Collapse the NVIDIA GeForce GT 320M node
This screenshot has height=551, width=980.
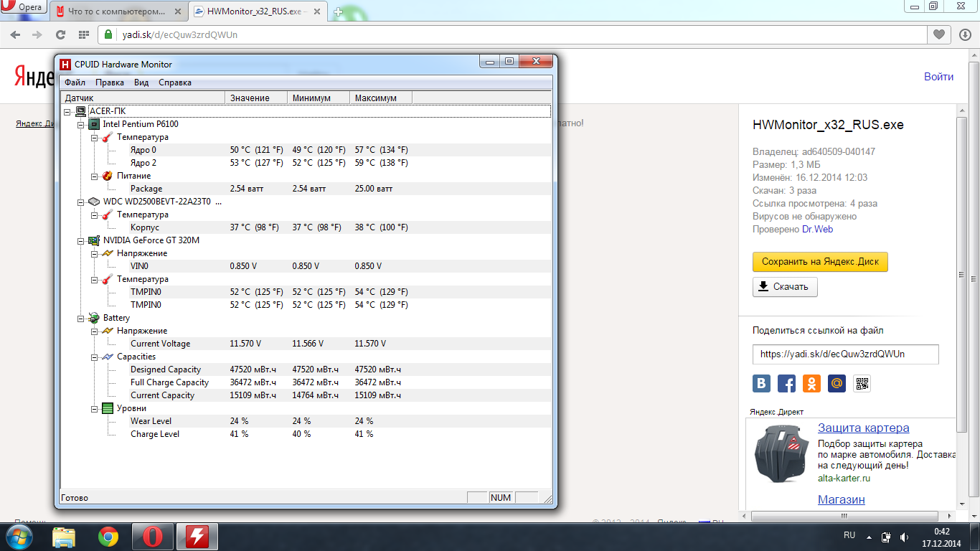coord(81,240)
